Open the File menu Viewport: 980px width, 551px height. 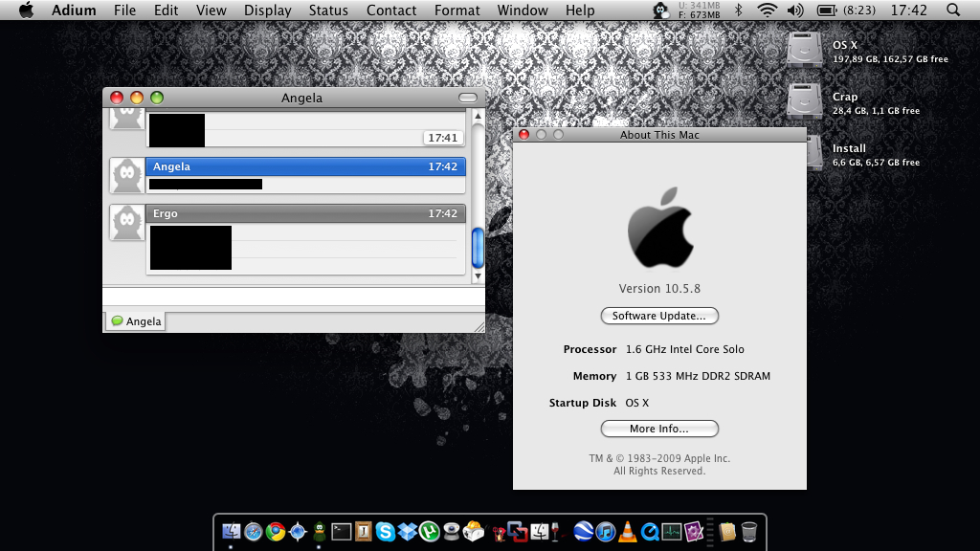point(125,10)
